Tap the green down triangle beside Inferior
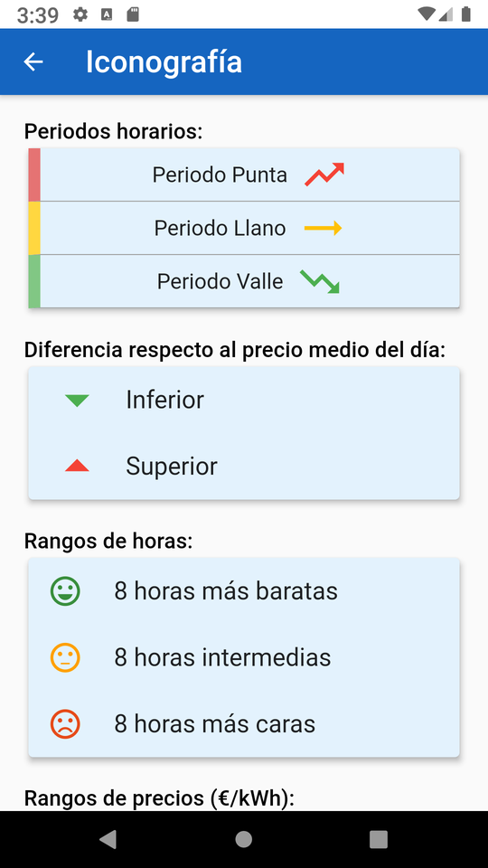Screen dimensions: 488x868 [77, 401]
